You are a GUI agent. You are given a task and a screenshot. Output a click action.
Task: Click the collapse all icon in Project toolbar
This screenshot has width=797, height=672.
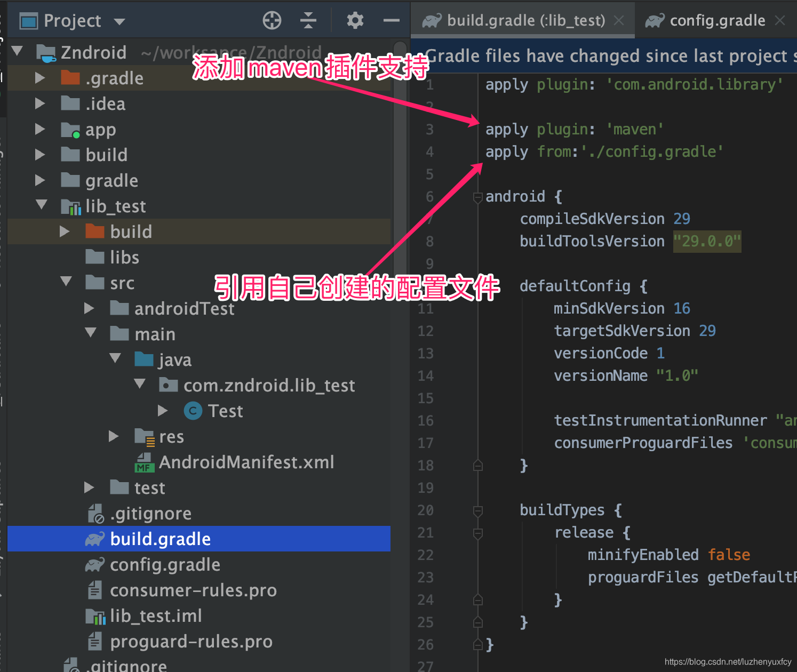click(308, 20)
